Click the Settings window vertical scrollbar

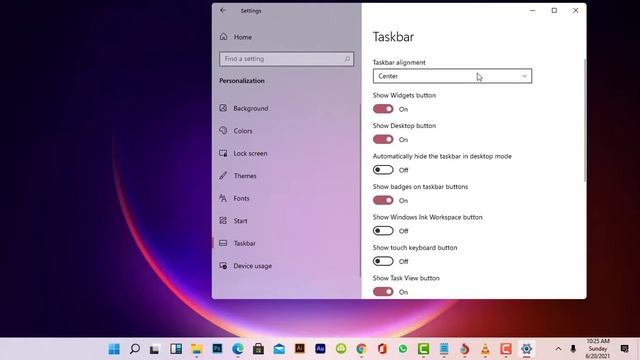tap(585, 120)
